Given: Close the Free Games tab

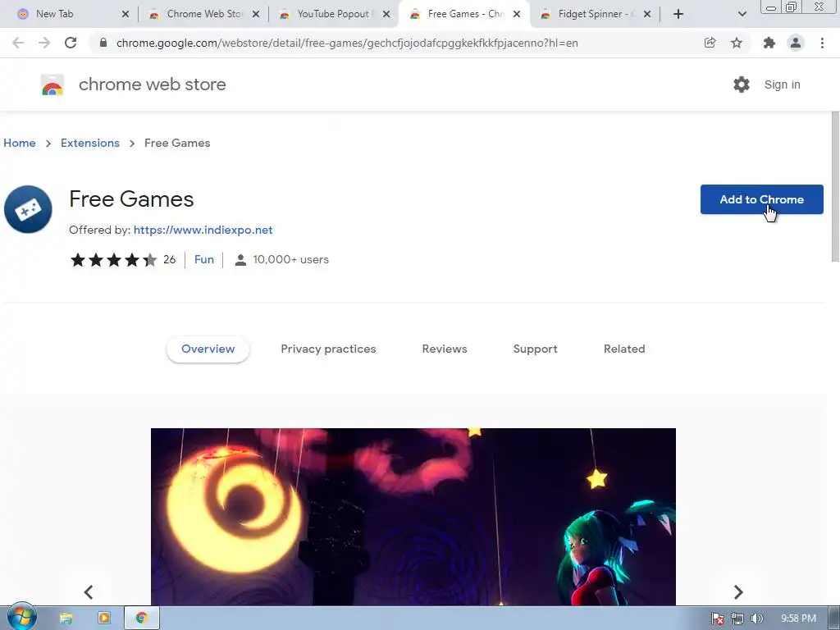Looking at the screenshot, I should (517, 14).
